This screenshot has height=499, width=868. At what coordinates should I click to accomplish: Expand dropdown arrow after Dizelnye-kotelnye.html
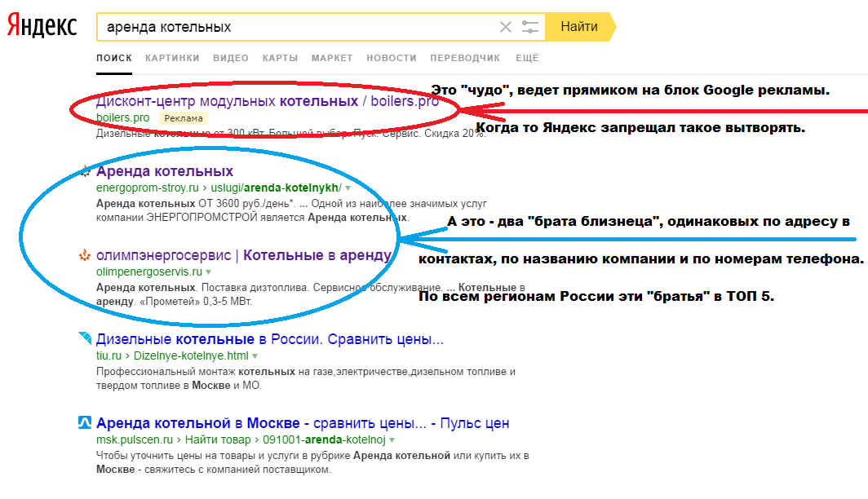(x=255, y=356)
